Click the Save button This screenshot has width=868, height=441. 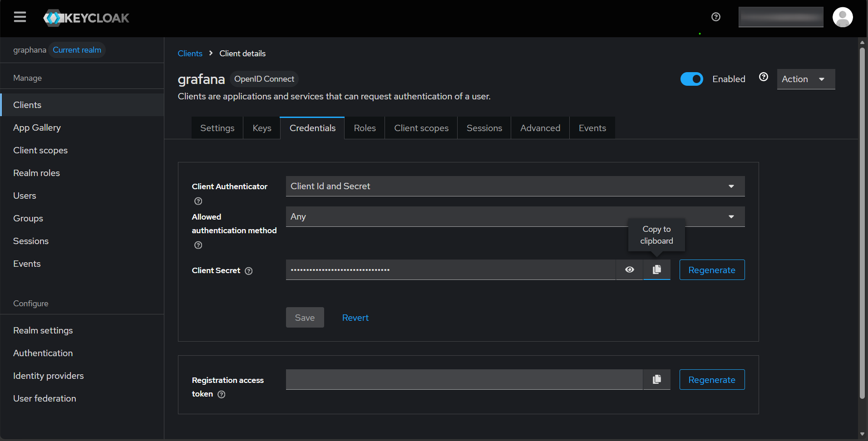click(305, 318)
